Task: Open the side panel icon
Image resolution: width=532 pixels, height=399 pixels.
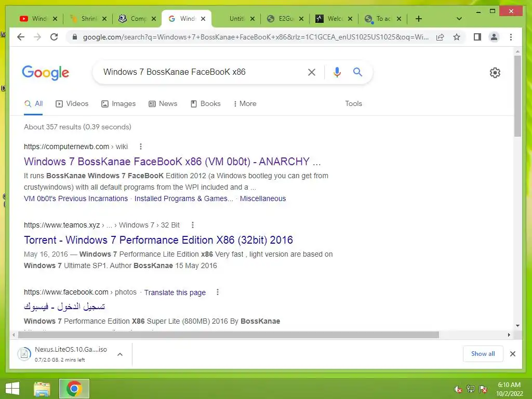Action: click(x=477, y=37)
